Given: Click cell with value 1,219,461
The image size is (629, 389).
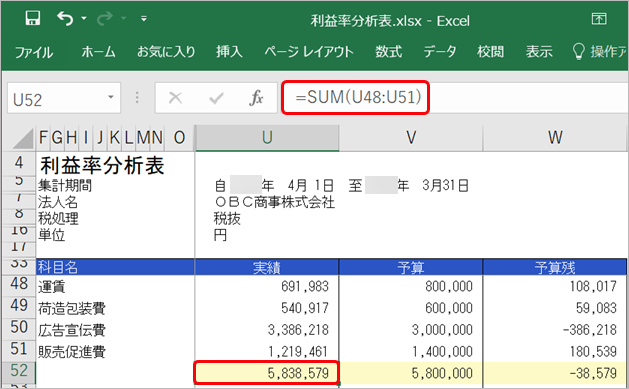Looking at the screenshot, I should [x=267, y=351].
